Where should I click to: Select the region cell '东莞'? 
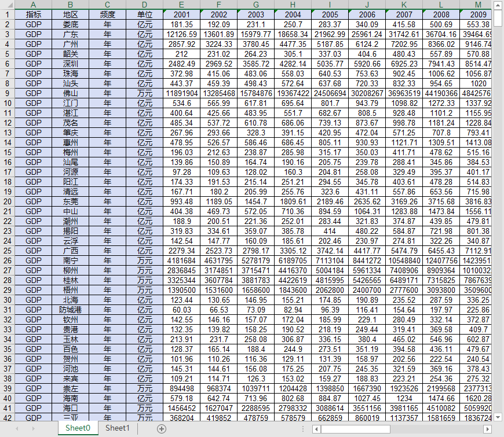pos(71,201)
